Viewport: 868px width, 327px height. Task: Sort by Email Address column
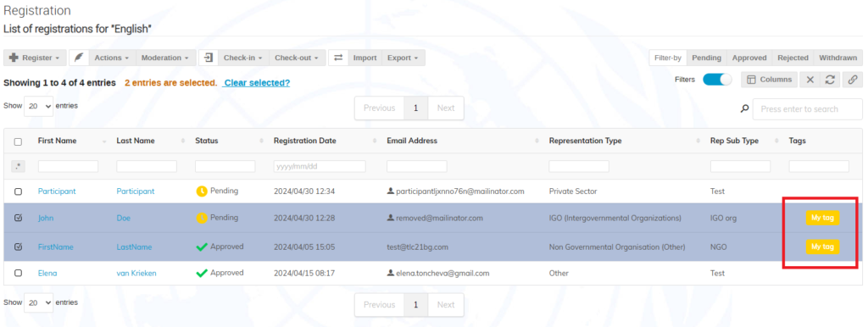pos(412,141)
